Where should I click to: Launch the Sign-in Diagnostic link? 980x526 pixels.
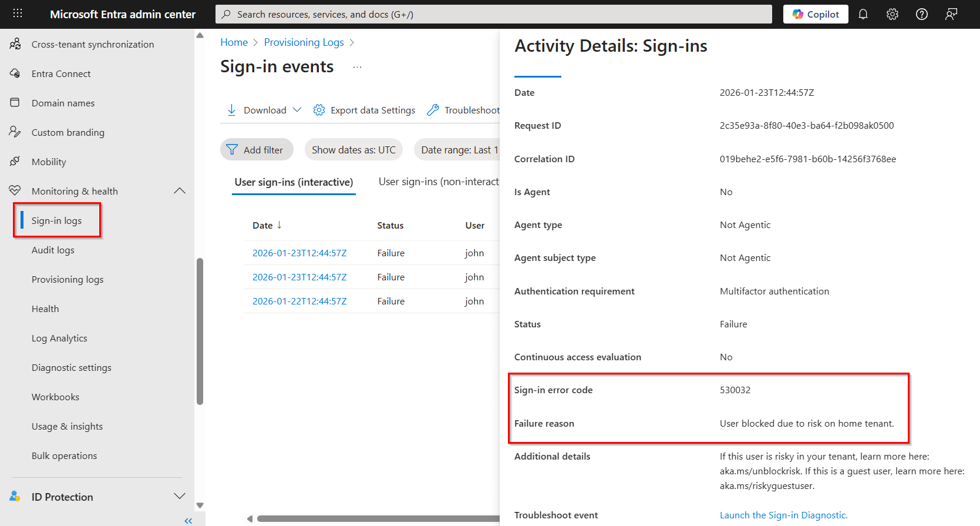783,515
